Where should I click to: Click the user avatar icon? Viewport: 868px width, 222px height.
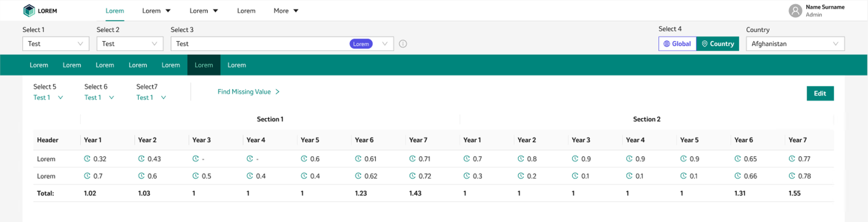[x=795, y=11]
